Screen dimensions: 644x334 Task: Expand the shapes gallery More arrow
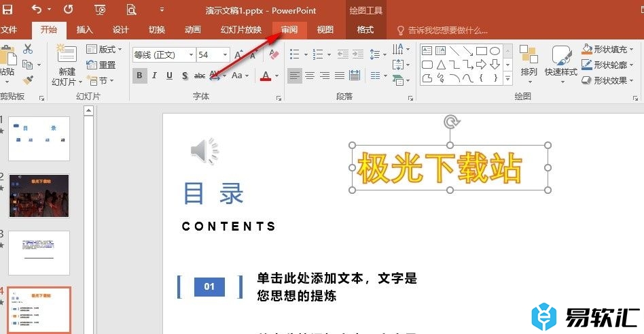tap(507, 78)
